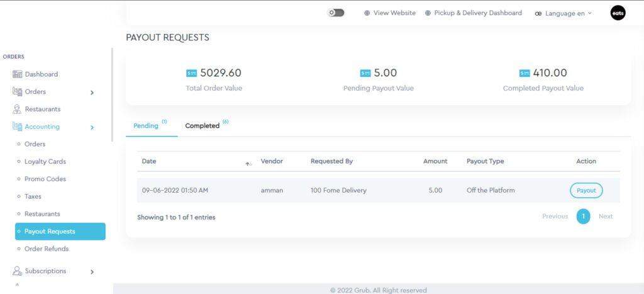Click the Dashboard icon in sidebar

(17, 74)
